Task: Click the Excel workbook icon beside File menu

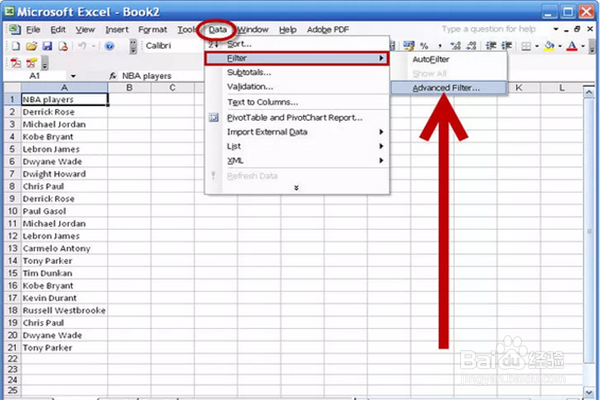Action: click(x=15, y=29)
